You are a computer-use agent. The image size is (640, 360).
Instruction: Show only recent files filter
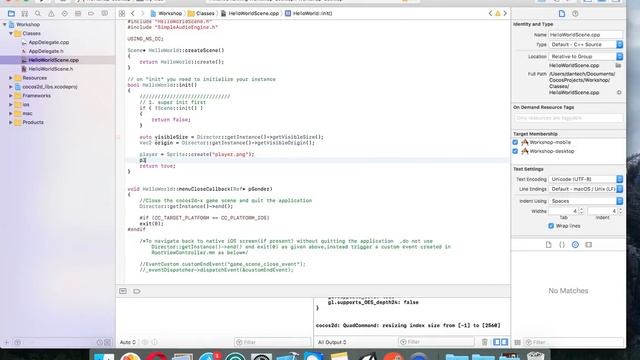click(100, 342)
